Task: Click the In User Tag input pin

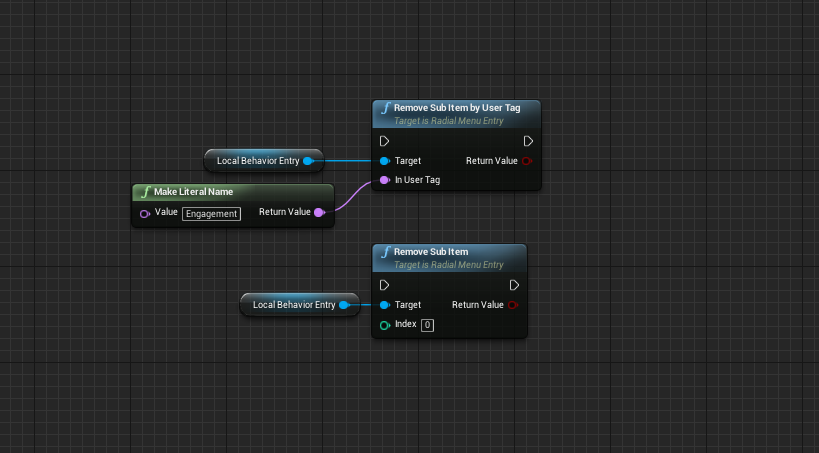Action: tap(384, 180)
